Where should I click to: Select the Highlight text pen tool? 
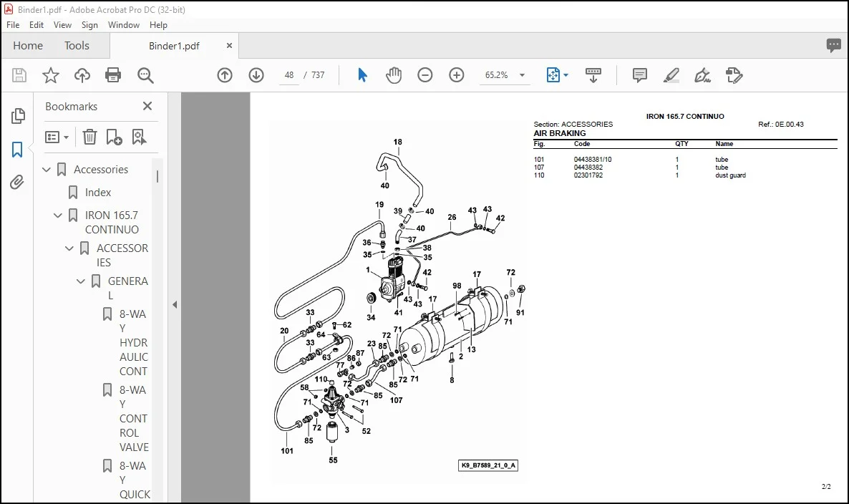point(671,75)
